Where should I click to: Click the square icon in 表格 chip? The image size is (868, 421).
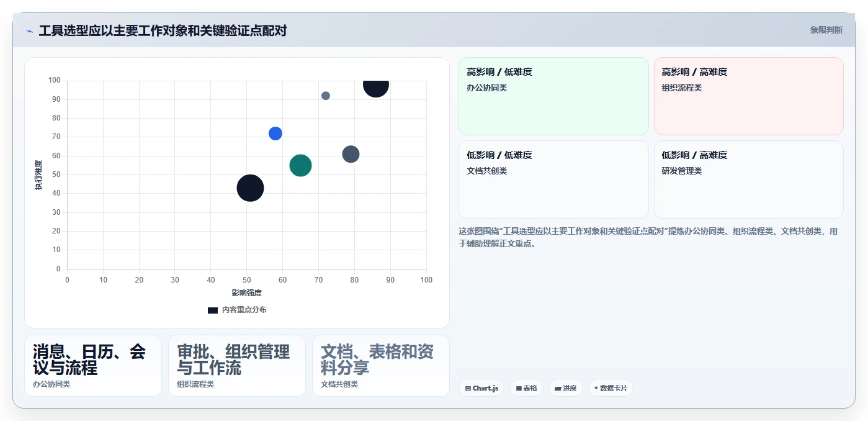(x=519, y=389)
